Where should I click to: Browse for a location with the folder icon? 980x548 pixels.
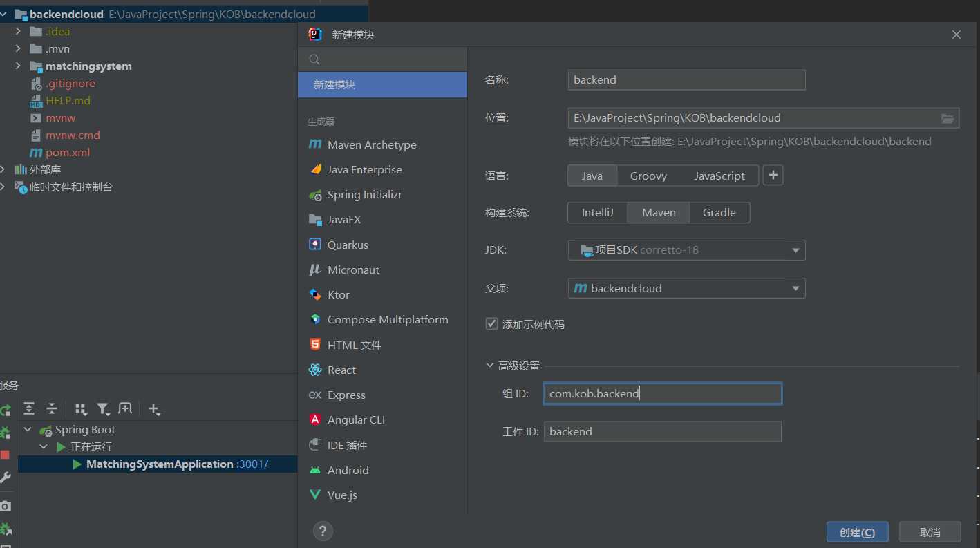(948, 118)
